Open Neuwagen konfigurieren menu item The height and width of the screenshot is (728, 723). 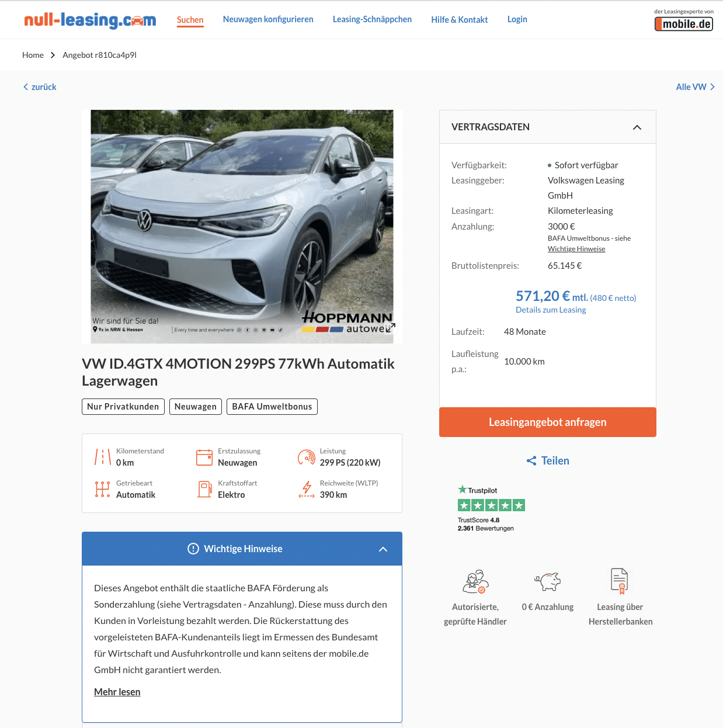pyautogui.click(x=268, y=19)
